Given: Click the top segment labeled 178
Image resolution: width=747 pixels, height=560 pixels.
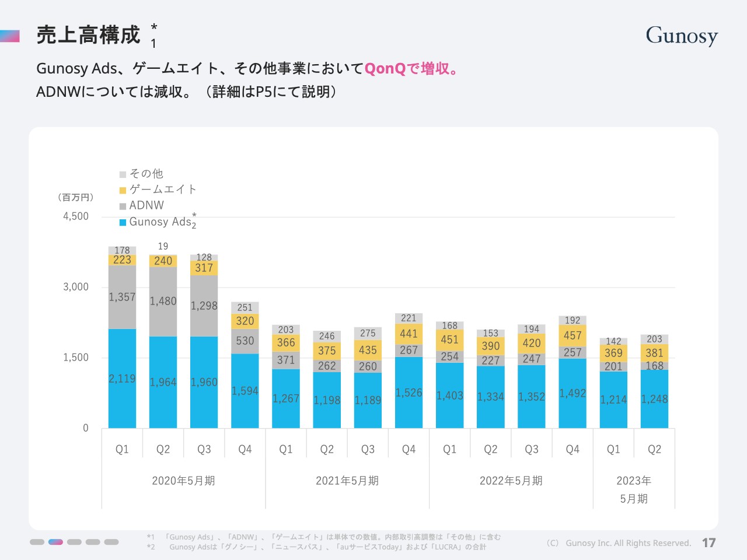Looking at the screenshot, I should 122,251.
